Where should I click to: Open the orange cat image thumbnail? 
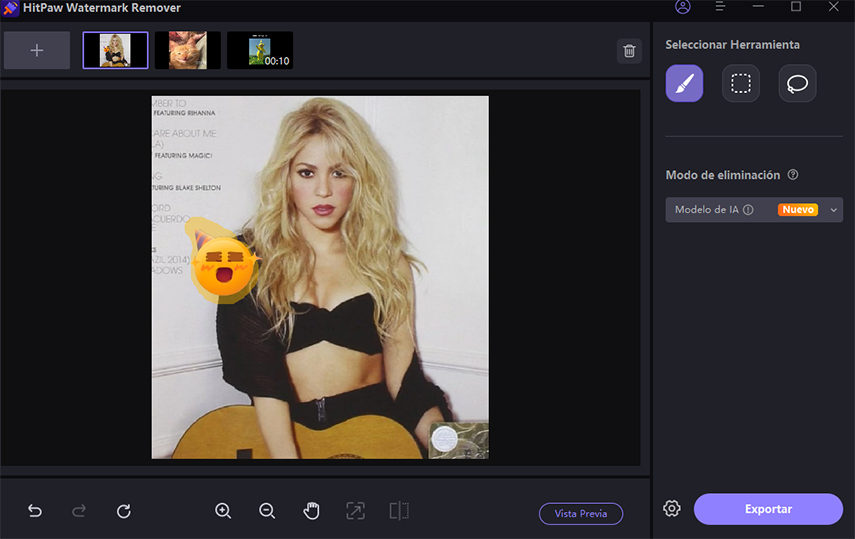tap(188, 50)
